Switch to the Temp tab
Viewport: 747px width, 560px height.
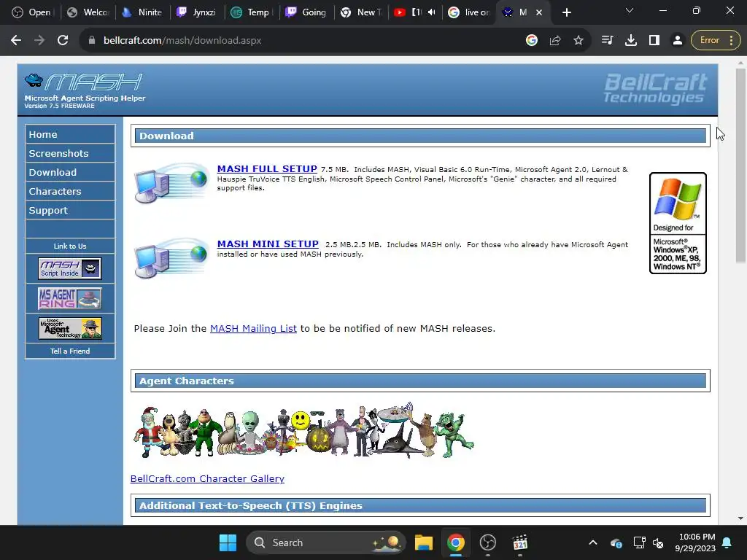point(252,12)
